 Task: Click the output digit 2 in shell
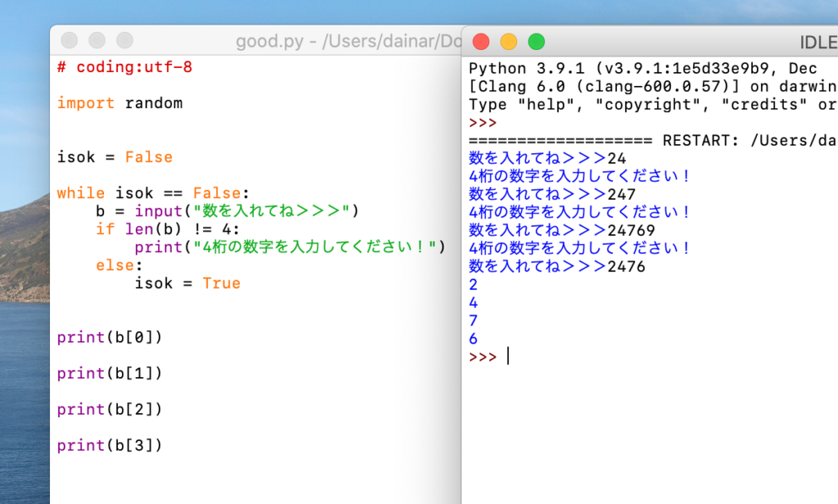coord(473,285)
